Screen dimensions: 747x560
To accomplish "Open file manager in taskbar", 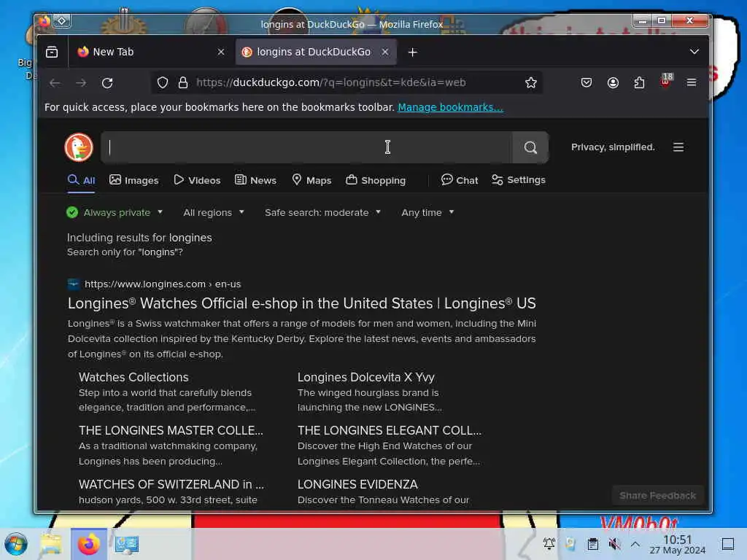I will coord(51,544).
